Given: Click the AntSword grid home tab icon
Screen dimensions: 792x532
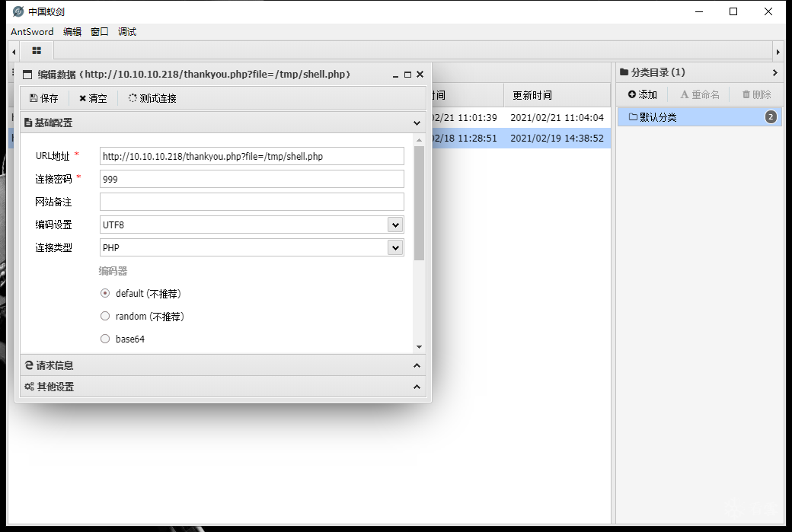Looking at the screenshot, I should [x=37, y=50].
